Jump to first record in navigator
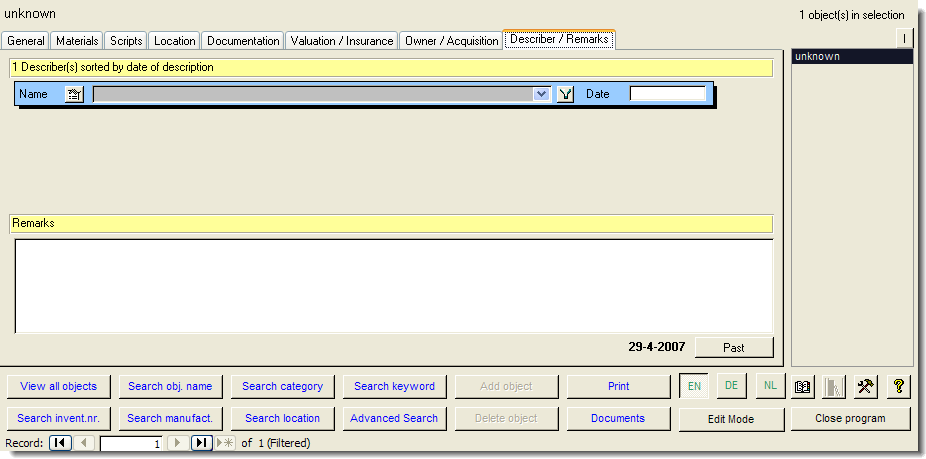Viewport: 926px width, 459px height. click(x=60, y=443)
